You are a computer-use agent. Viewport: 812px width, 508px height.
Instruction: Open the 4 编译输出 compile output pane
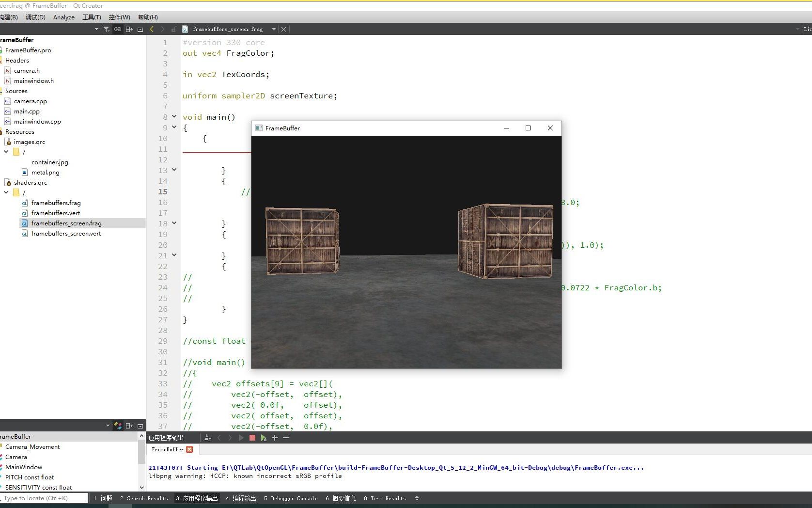[241, 498]
